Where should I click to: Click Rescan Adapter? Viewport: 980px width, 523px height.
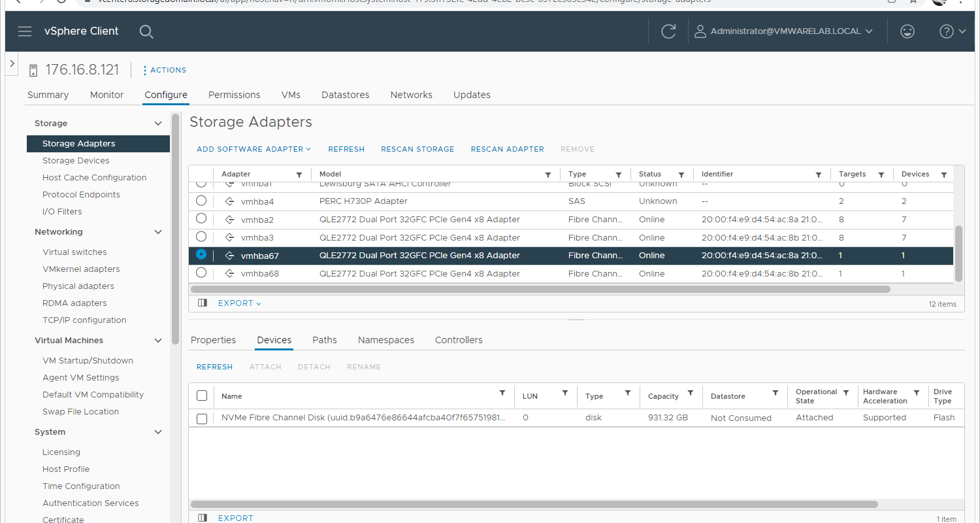(x=508, y=149)
